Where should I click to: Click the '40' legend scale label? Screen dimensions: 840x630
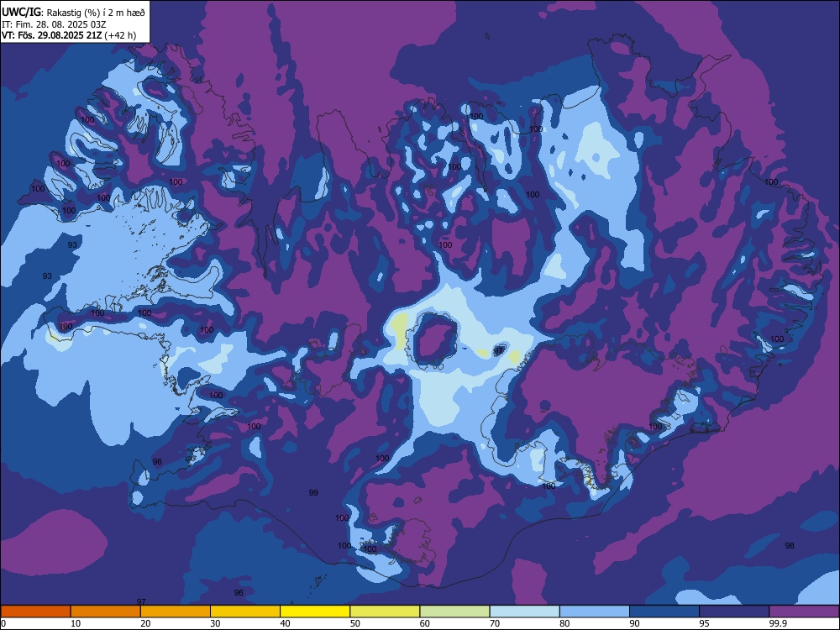[x=285, y=623]
